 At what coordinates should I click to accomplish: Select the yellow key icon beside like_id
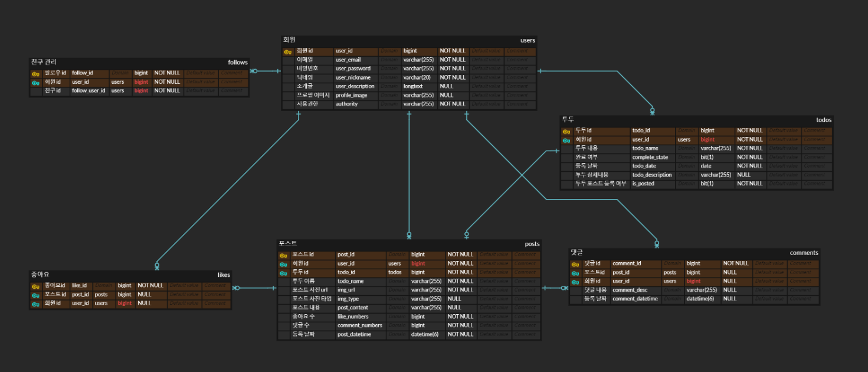(x=35, y=286)
